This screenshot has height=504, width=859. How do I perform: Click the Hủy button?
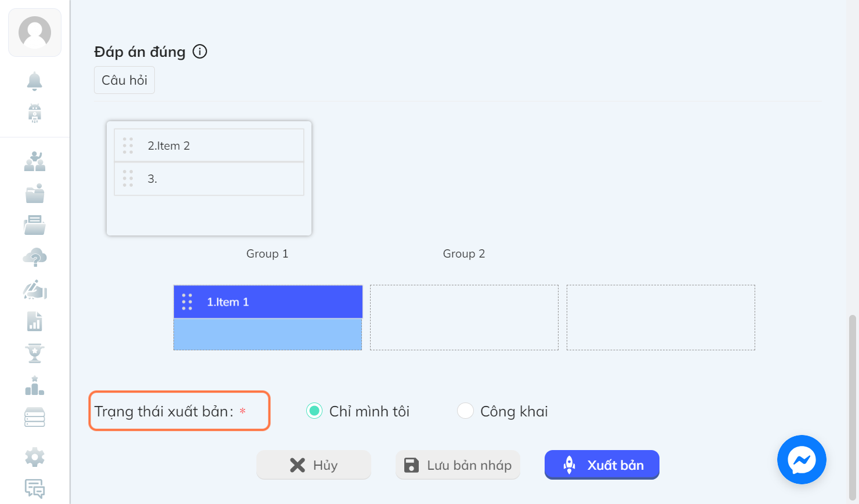pyautogui.click(x=313, y=465)
